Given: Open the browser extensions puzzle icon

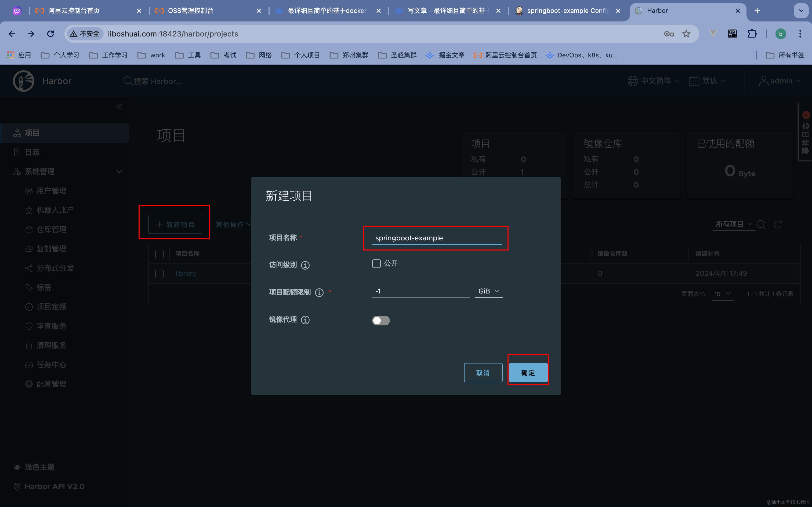Looking at the screenshot, I should pos(752,34).
